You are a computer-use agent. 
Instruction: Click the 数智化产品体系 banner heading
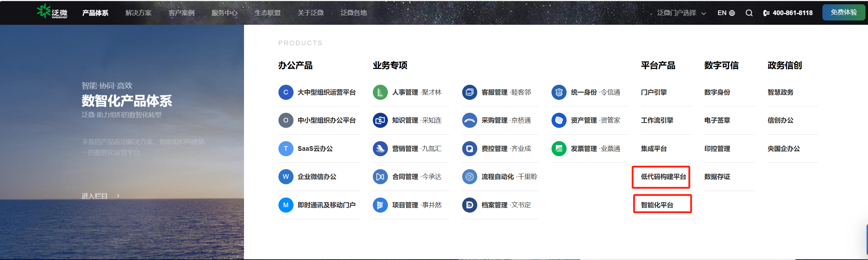click(x=127, y=101)
